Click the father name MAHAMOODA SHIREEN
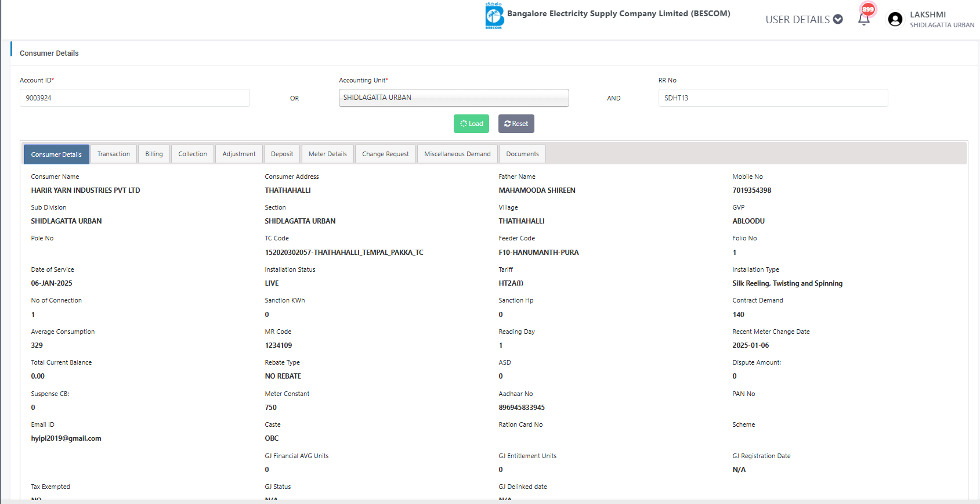The height and width of the screenshot is (504, 980). (x=537, y=190)
